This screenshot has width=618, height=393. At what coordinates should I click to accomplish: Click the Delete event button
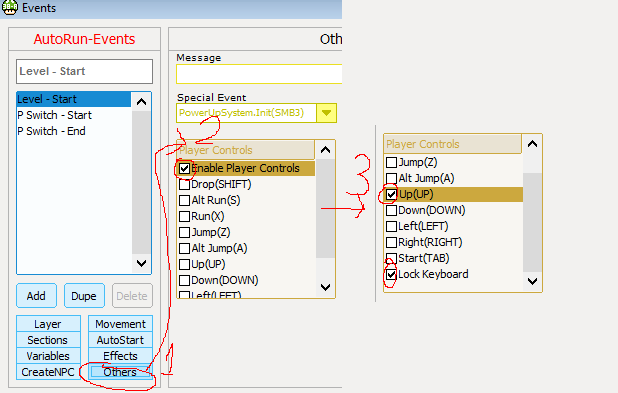132,296
